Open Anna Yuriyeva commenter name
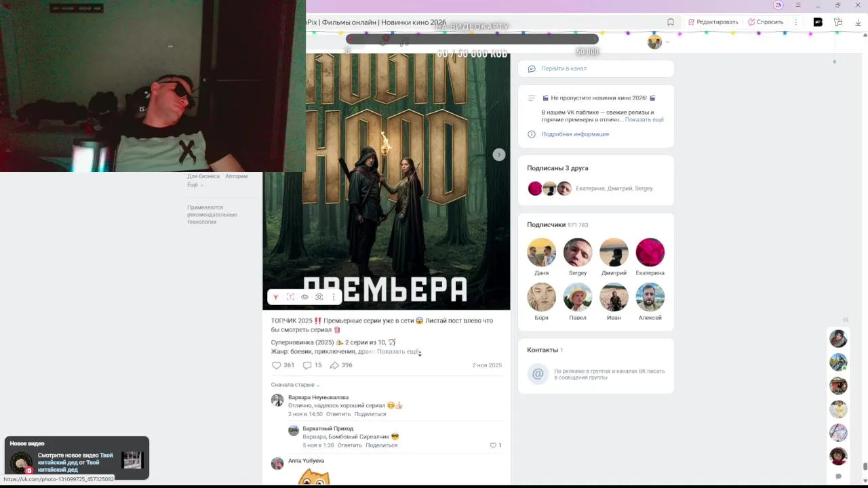This screenshot has width=868, height=488. click(x=306, y=461)
